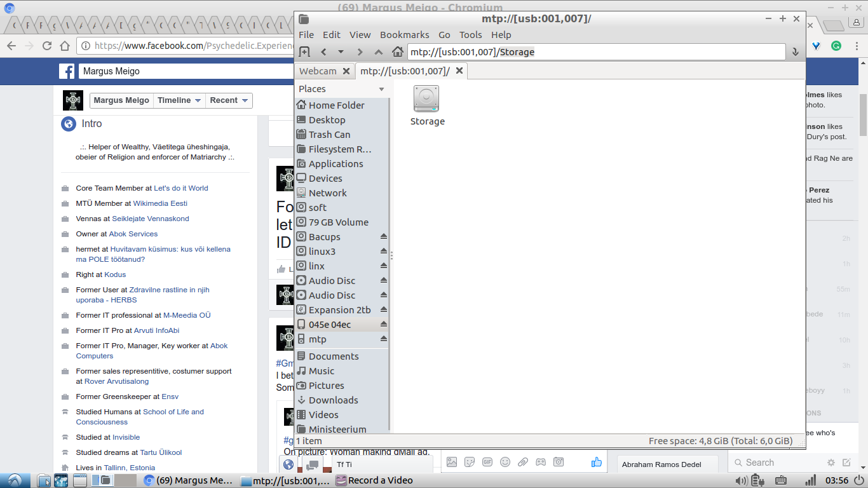Eject the mtp device
The image size is (868, 488).
point(383,339)
